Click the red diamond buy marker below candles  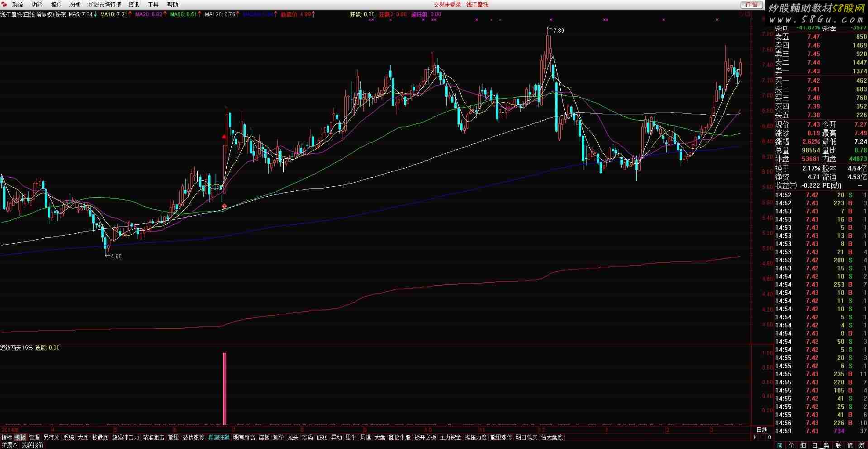tap(224, 207)
